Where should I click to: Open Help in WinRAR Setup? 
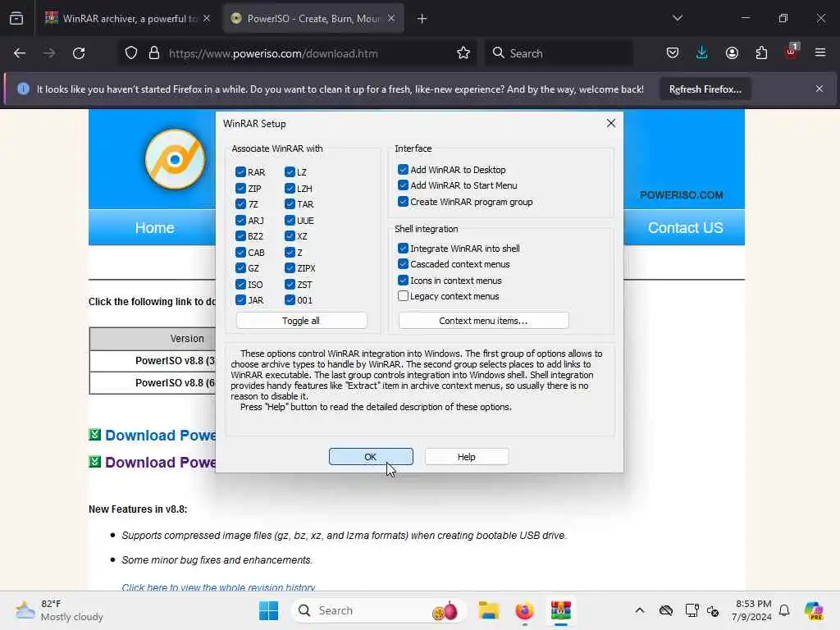[x=466, y=456]
